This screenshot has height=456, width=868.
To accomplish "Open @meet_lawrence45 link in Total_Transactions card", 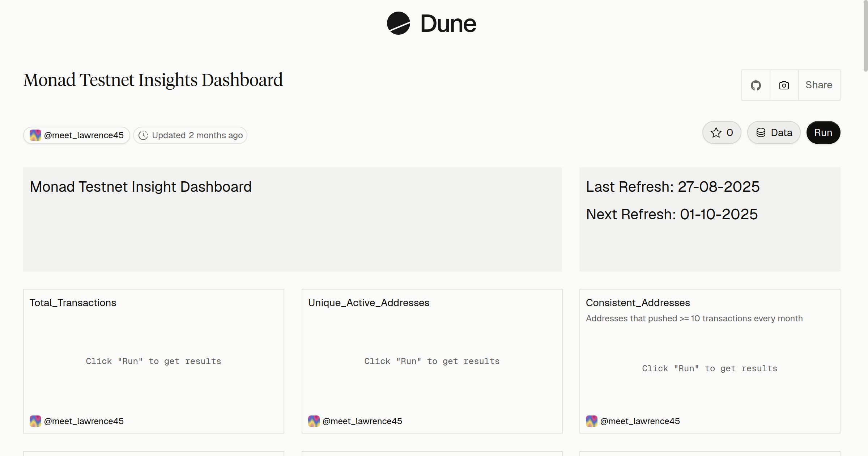I will [84, 421].
